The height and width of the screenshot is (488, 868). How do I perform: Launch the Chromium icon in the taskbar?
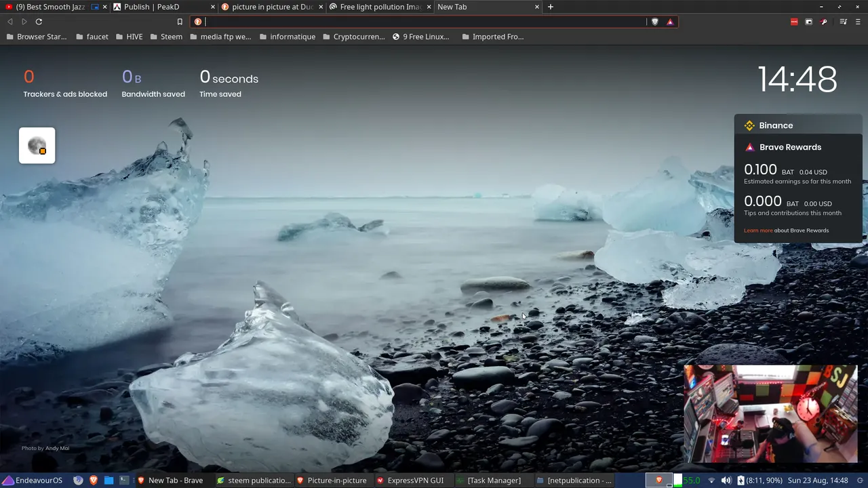[x=79, y=481]
